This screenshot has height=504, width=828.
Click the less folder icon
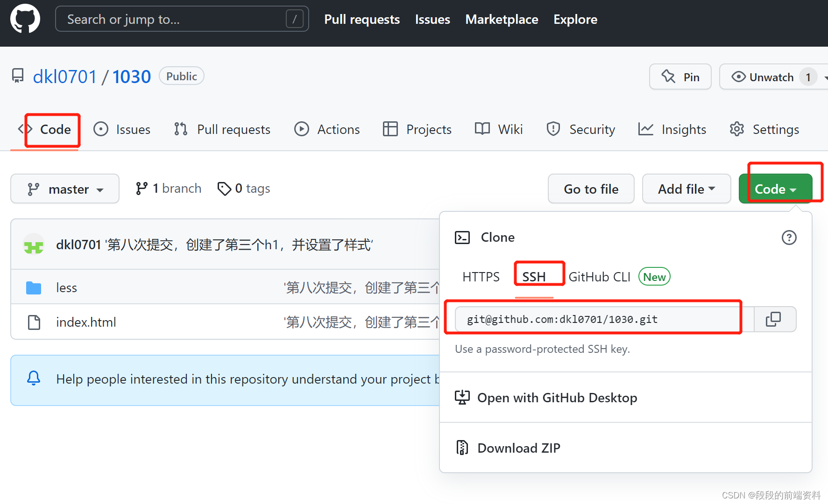pos(33,287)
